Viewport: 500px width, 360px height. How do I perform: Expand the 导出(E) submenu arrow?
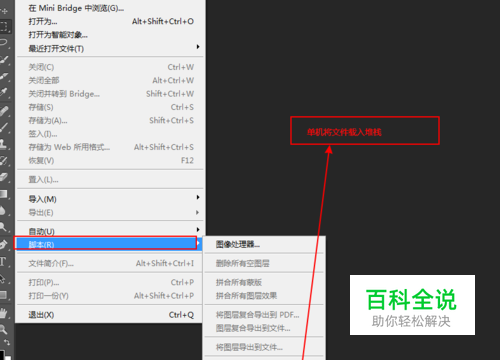[x=198, y=212]
